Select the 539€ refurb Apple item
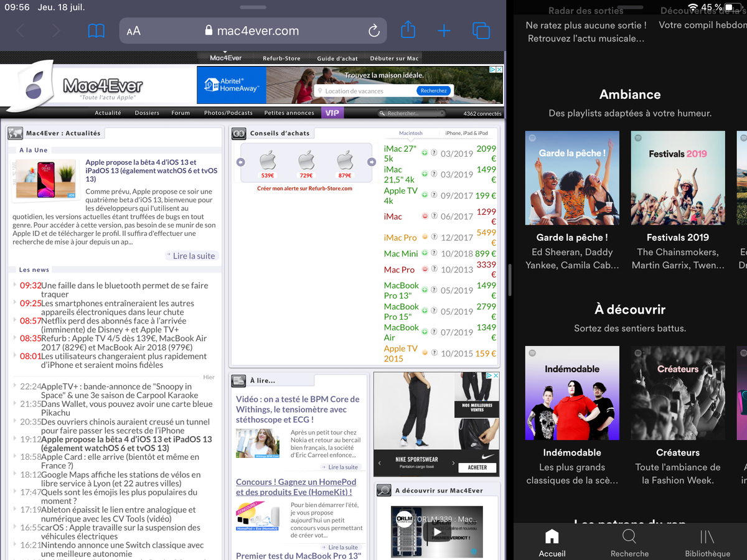This screenshot has height=560, width=747. tap(268, 162)
